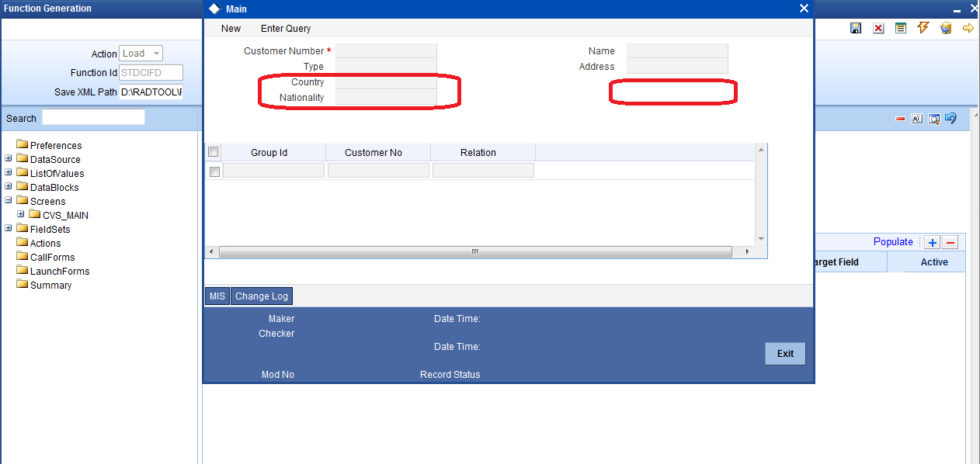Click the Group Id column header
Screen dimensions: 980x464
269,152
